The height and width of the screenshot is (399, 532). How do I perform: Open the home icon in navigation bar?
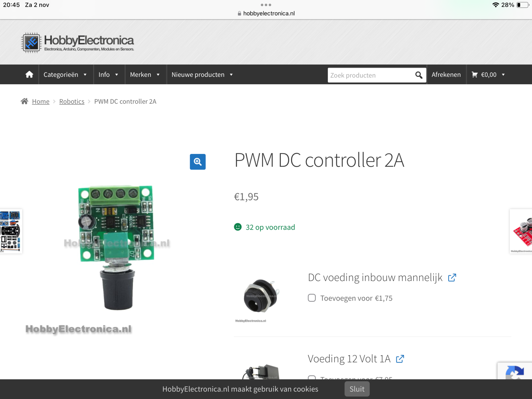pos(29,74)
